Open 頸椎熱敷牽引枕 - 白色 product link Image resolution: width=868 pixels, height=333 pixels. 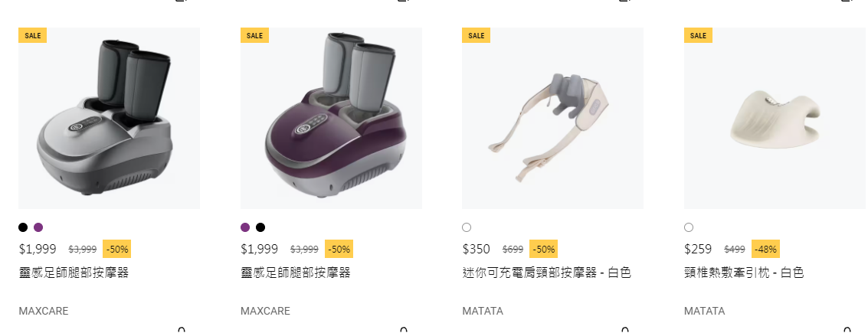click(744, 273)
